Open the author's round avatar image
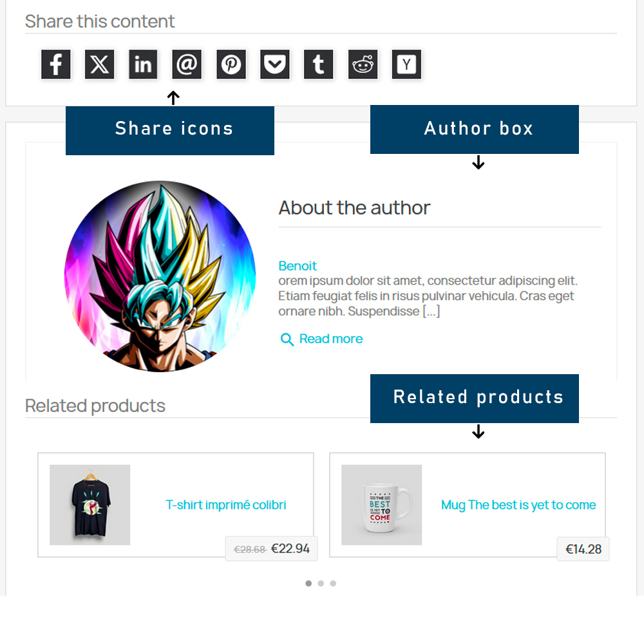Screen dimensions: 644x644 (x=160, y=276)
